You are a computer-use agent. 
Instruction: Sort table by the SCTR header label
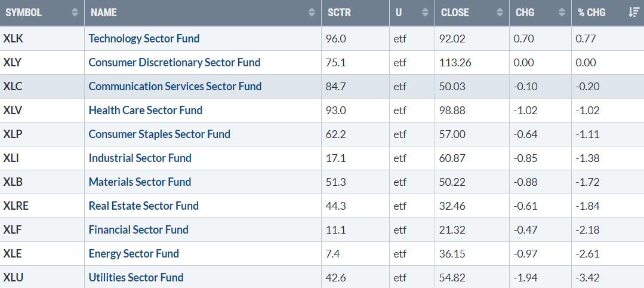click(x=340, y=13)
